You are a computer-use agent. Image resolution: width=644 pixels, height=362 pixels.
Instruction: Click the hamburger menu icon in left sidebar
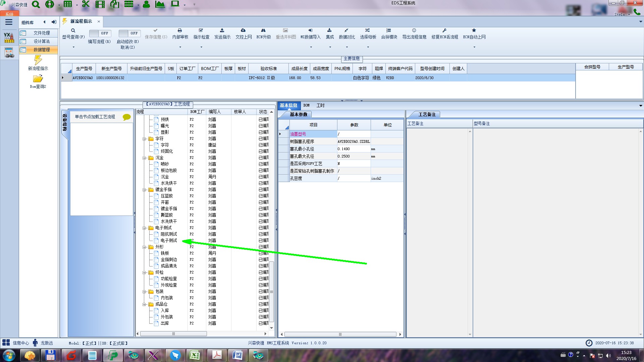(x=9, y=22)
